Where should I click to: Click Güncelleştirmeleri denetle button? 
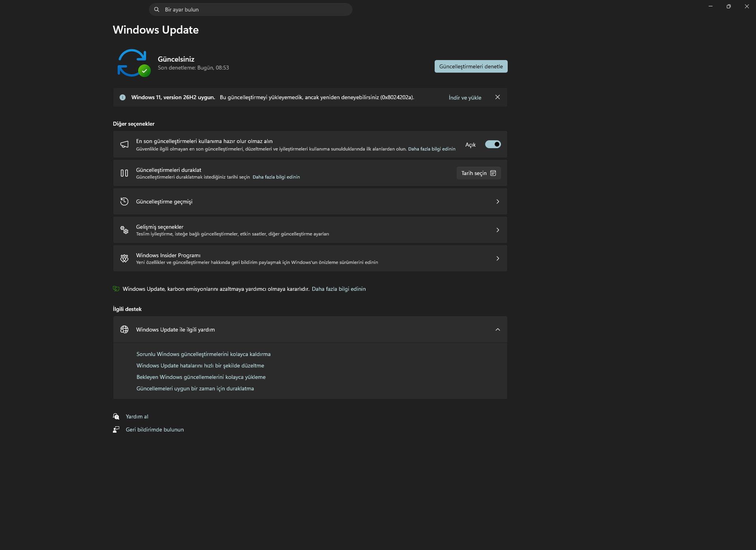tap(471, 66)
